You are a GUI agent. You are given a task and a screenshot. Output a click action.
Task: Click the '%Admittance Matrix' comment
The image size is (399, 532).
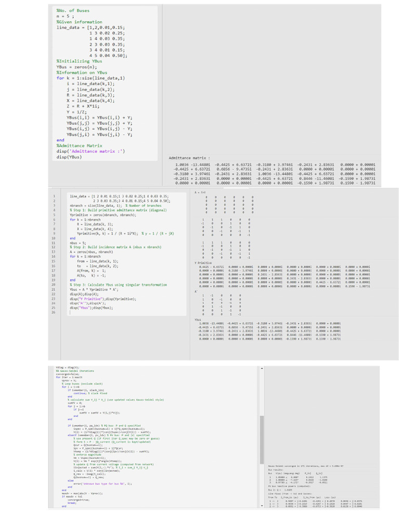[x=79, y=145]
